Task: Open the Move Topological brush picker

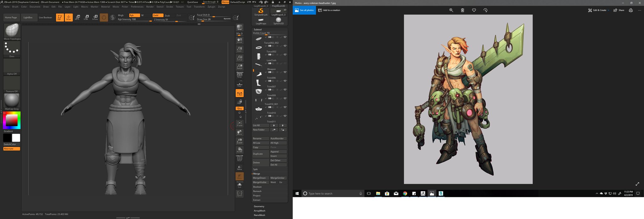Action: tap(12, 32)
